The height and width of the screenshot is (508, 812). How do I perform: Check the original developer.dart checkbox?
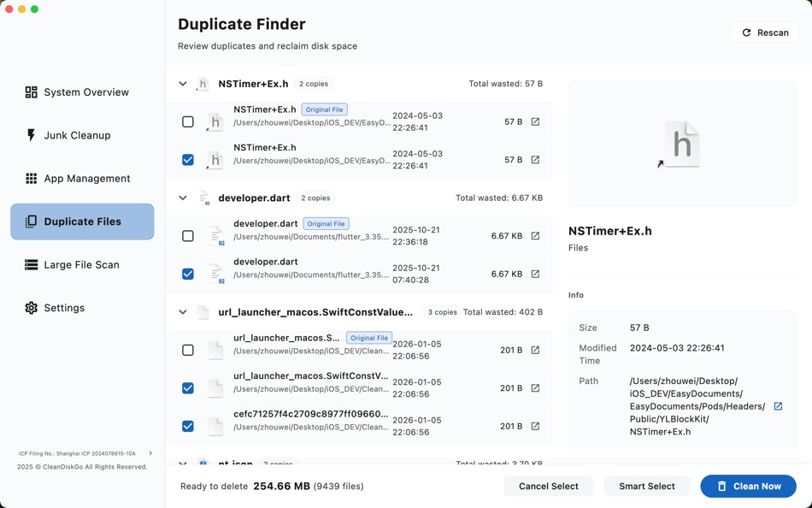(x=188, y=235)
